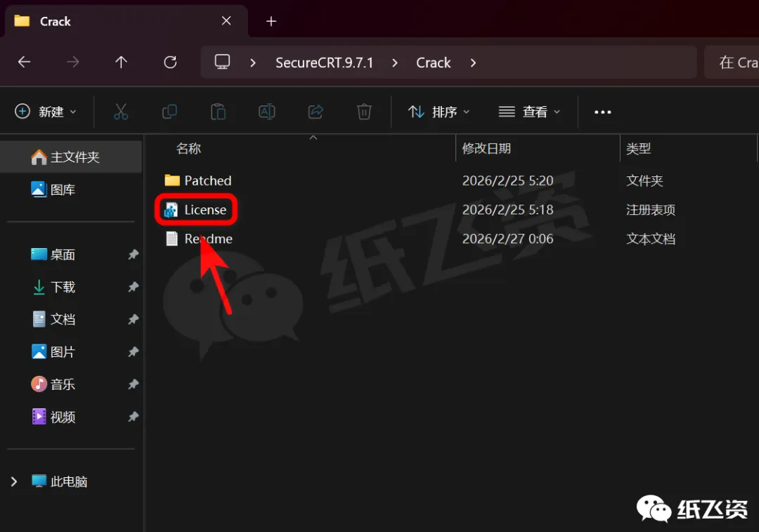Click the Delete trash icon
The image size is (759, 532).
[x=364, y=112]
